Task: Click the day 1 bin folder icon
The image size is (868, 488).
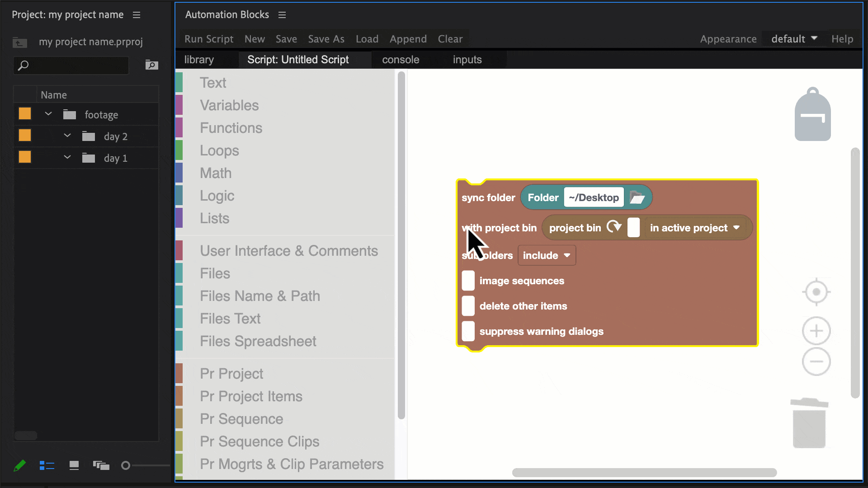Action: pos(88,158)
